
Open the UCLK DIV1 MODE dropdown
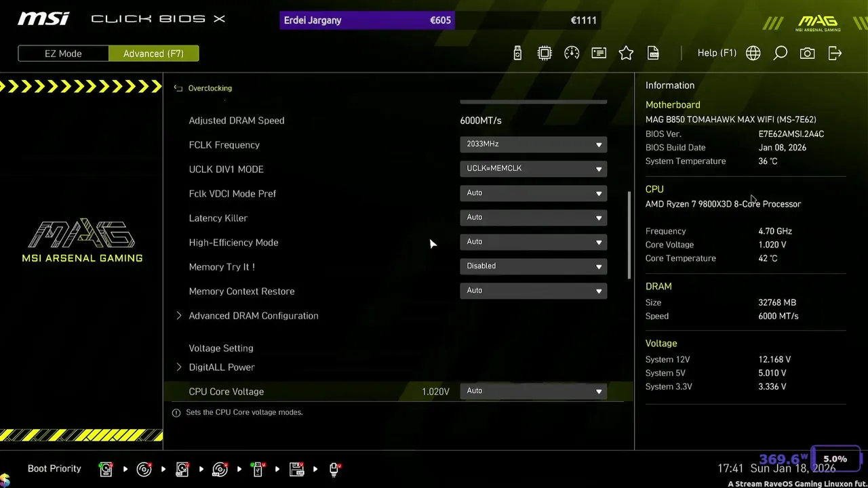(533, 169)
